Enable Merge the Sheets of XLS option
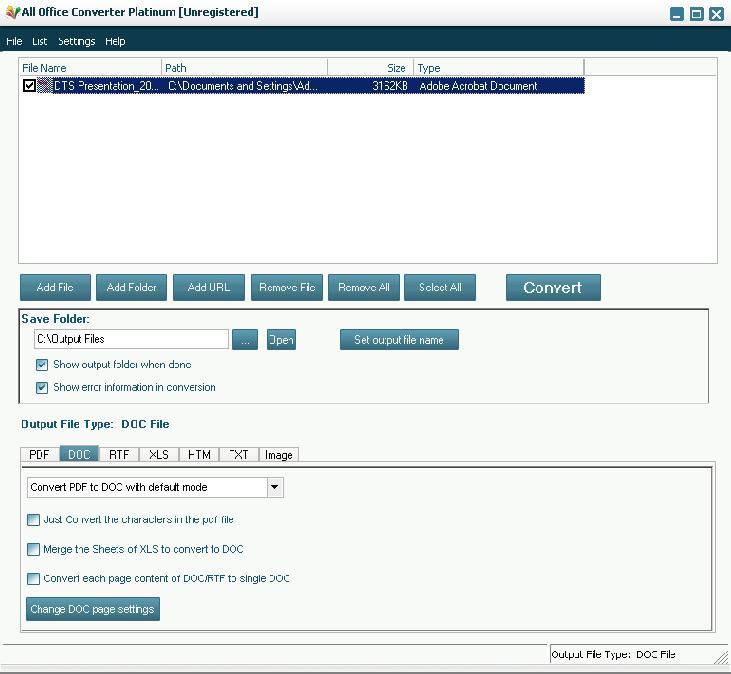 coord(33,550)
